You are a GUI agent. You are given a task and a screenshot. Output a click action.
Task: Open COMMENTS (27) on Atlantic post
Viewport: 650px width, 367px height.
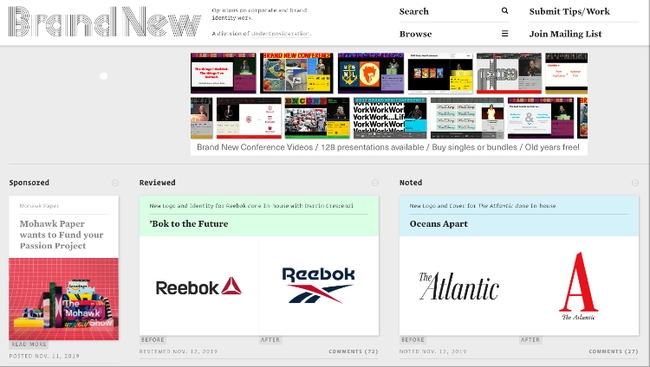coord(614,351)
